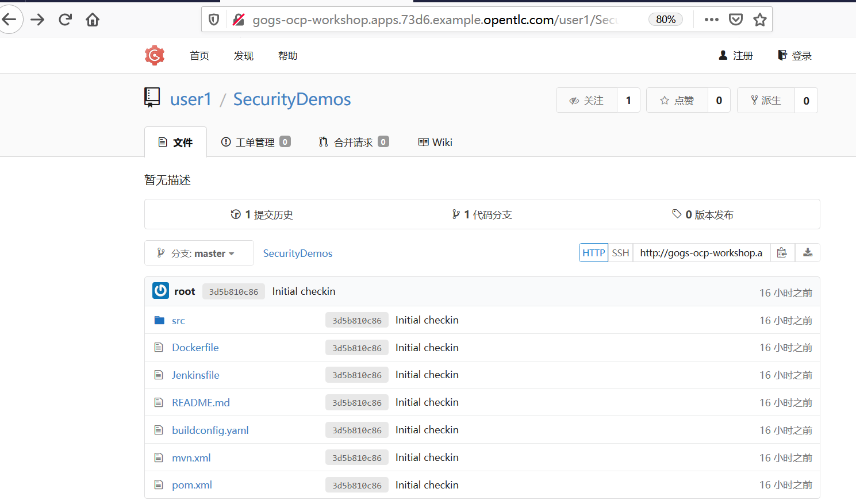Click the insecure connection lock icon
The width and height of the screenshot is (856, 504).
pos(238,20)
